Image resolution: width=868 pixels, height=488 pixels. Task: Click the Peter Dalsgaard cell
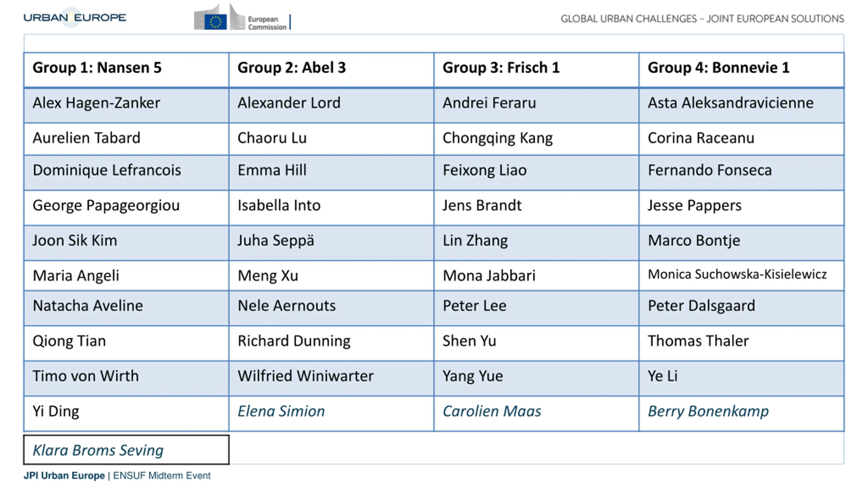pyautogui.click(x=742, y=308)
